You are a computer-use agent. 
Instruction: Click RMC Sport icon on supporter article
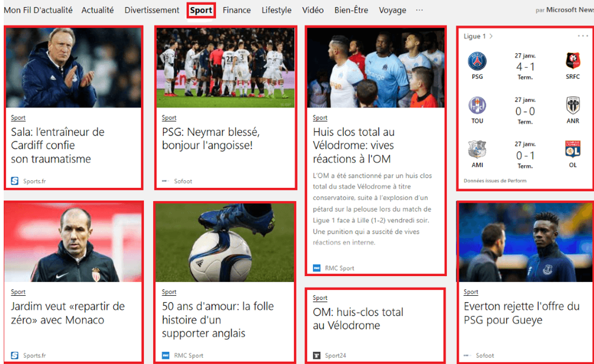click(x=166, y=356)
